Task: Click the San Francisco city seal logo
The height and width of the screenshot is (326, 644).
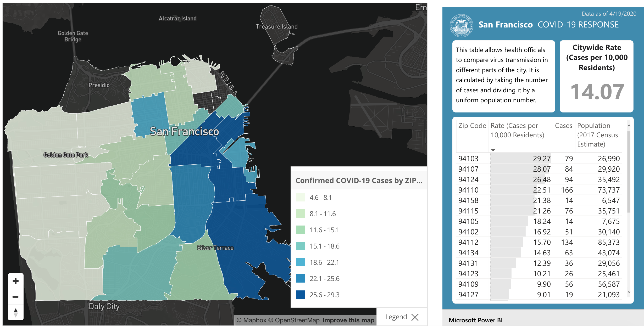Action: pyautogui.click(x=461, y=25)
